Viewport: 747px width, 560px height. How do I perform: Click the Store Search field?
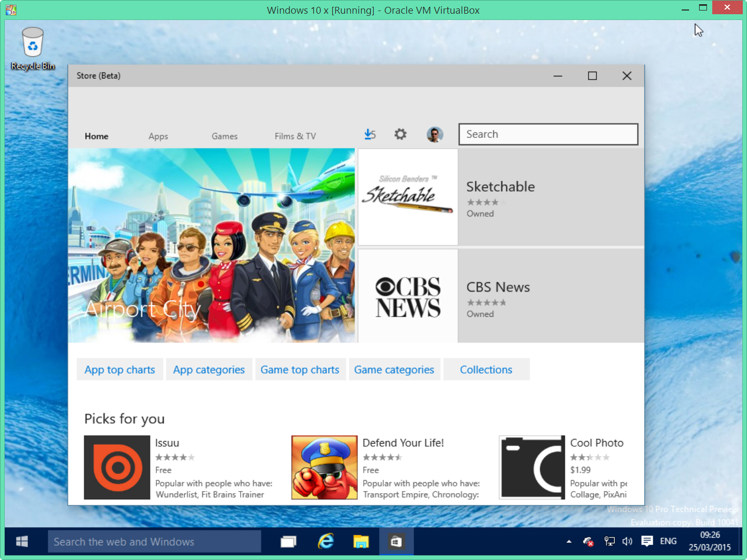pyautogui.click(x=549, y=134)
